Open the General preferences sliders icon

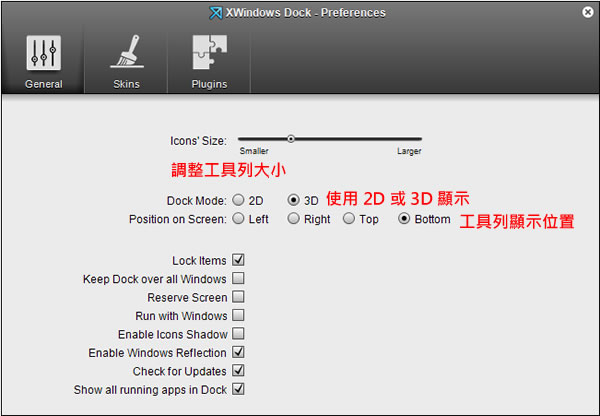[44, 53]
